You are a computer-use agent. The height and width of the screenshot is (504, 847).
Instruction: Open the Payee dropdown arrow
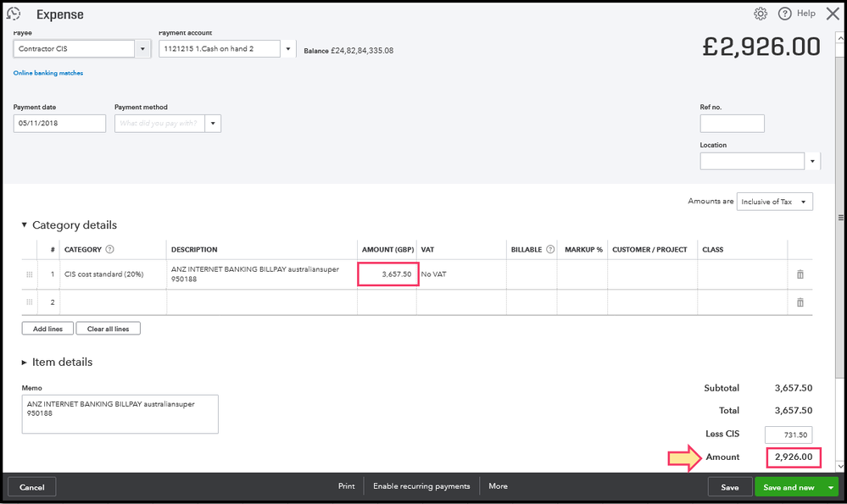pos(142,48)
